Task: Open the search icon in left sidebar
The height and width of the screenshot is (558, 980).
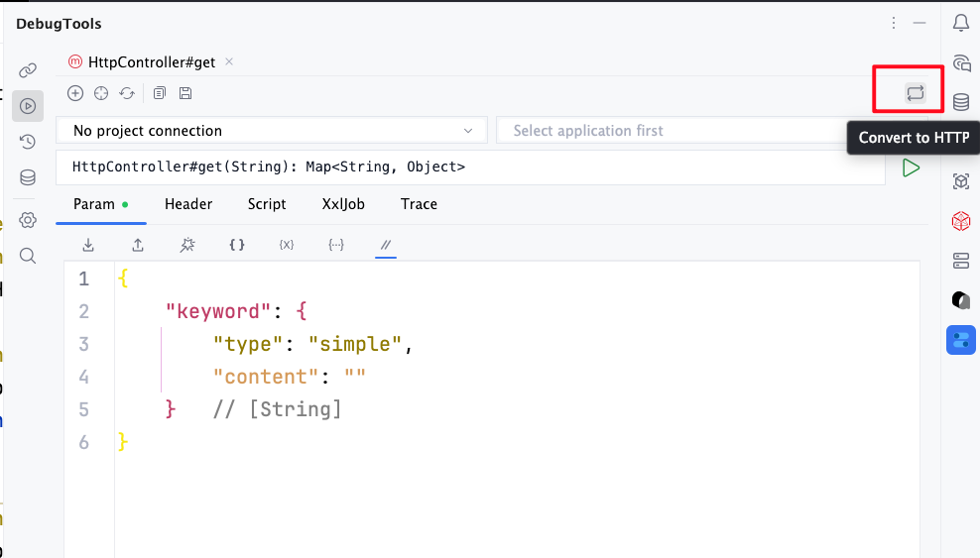Action: 28,256
